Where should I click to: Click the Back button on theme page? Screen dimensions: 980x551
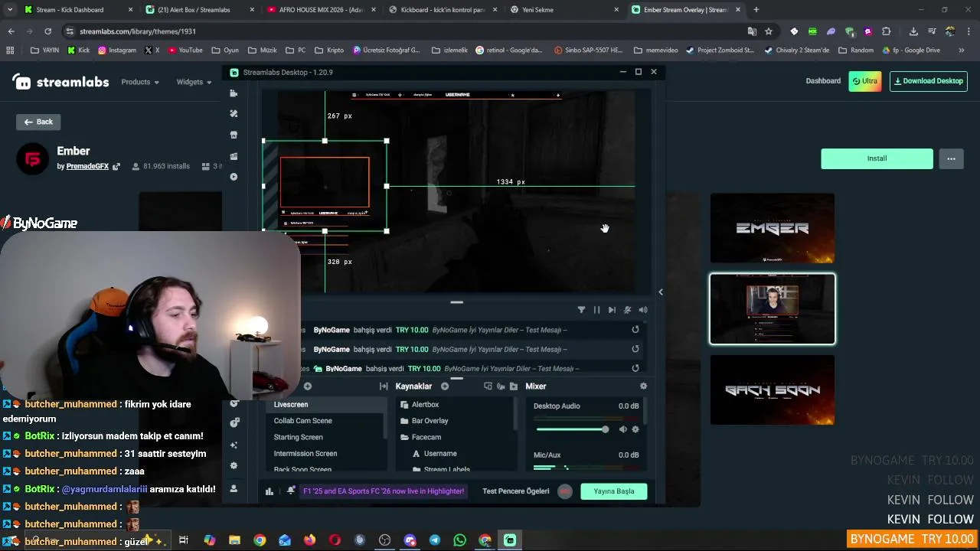(38, 122)
